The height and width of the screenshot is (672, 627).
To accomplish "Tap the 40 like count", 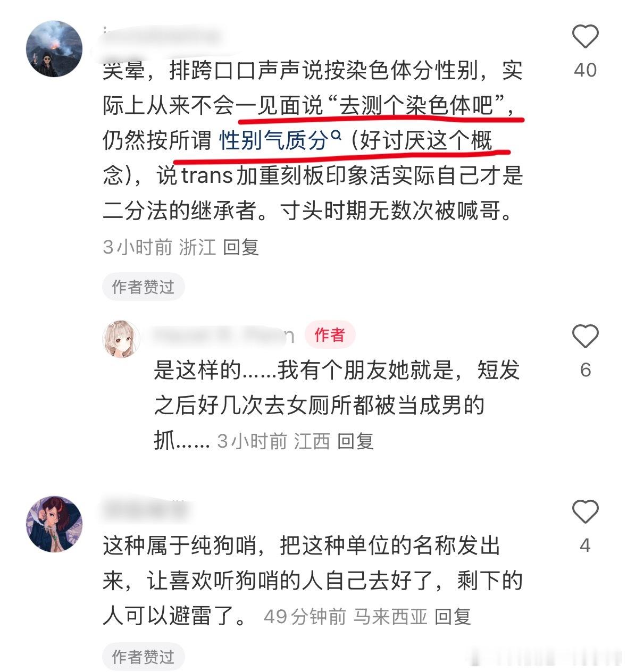I will click(585, 70).
